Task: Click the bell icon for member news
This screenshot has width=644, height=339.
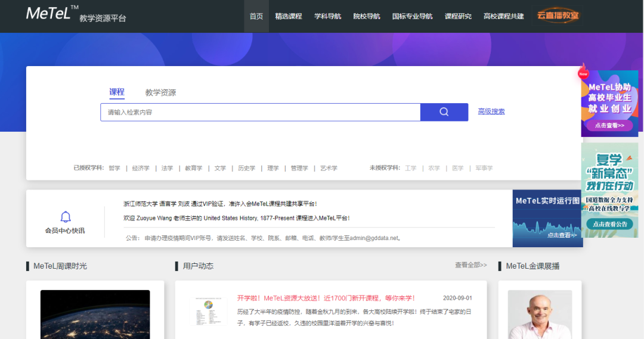Action: coord(66,217)
